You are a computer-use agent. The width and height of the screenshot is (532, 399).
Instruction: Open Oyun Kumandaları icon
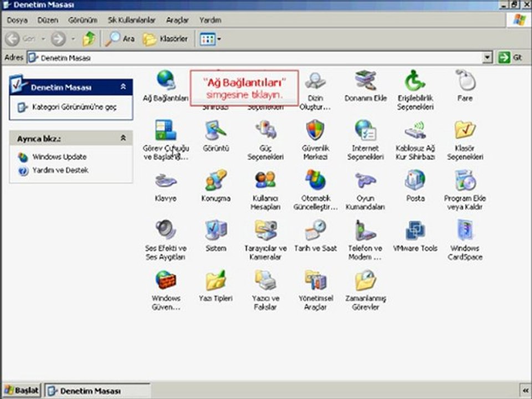click(x=365, y=181)
